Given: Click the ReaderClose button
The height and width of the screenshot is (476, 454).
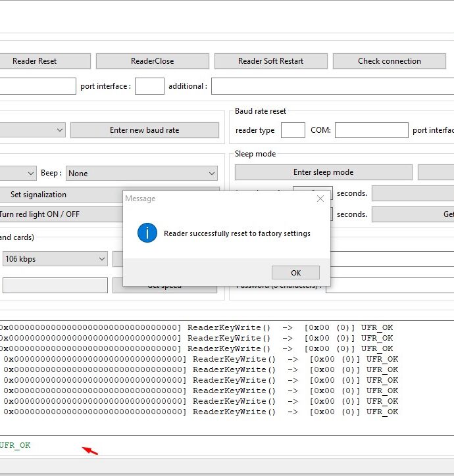Looking at the screenshot, I should (152, 61).
